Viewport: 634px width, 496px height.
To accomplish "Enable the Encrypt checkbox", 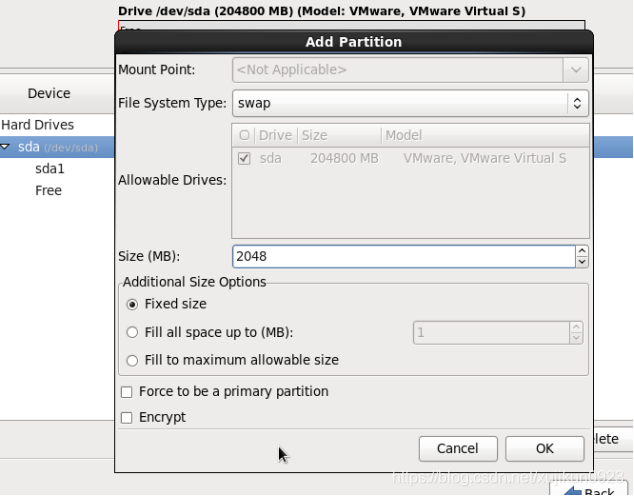I will coord(127,418).
